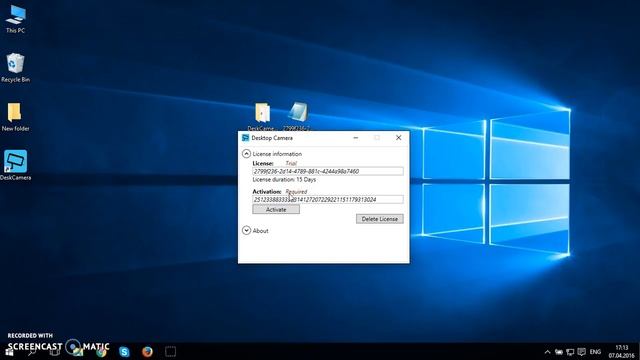Show hidden system tray icons

click(x=547, y=352)
